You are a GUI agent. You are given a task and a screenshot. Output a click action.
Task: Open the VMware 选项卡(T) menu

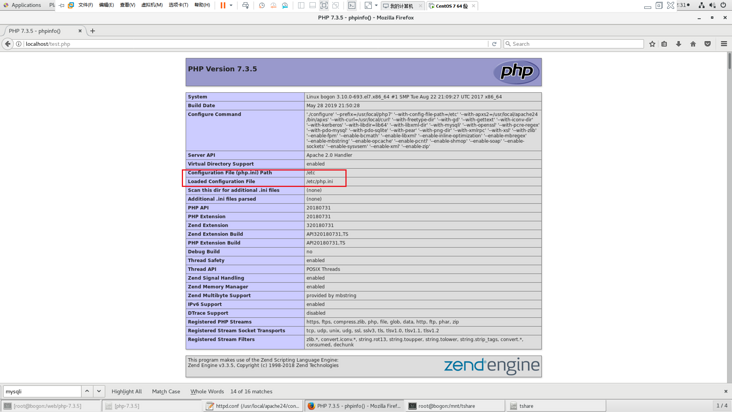pyautogui.click(x=178, y=5)
